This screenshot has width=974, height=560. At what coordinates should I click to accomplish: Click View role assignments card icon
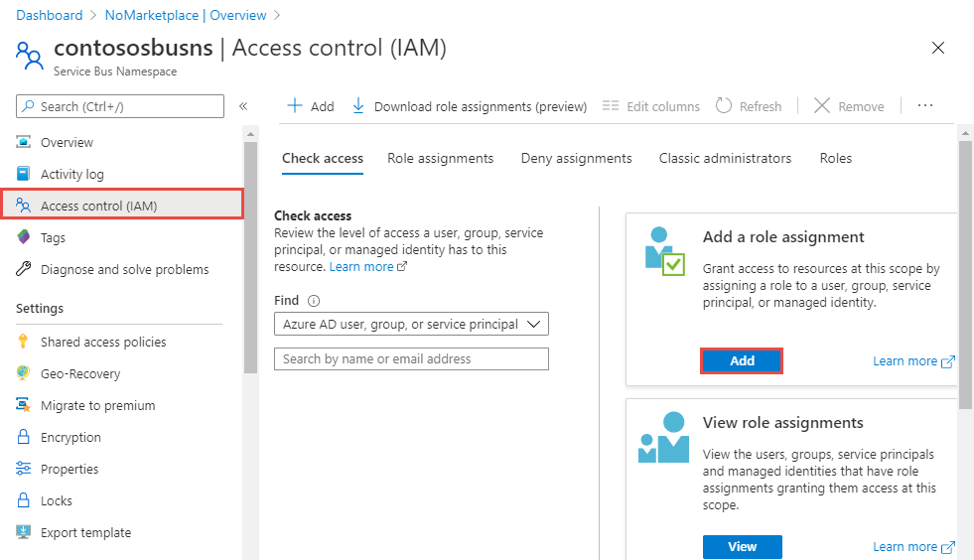[663, 437]
